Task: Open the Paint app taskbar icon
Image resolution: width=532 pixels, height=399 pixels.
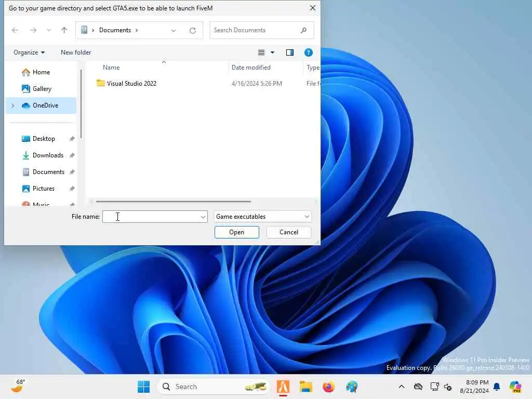Action: (x=352, y=387)
